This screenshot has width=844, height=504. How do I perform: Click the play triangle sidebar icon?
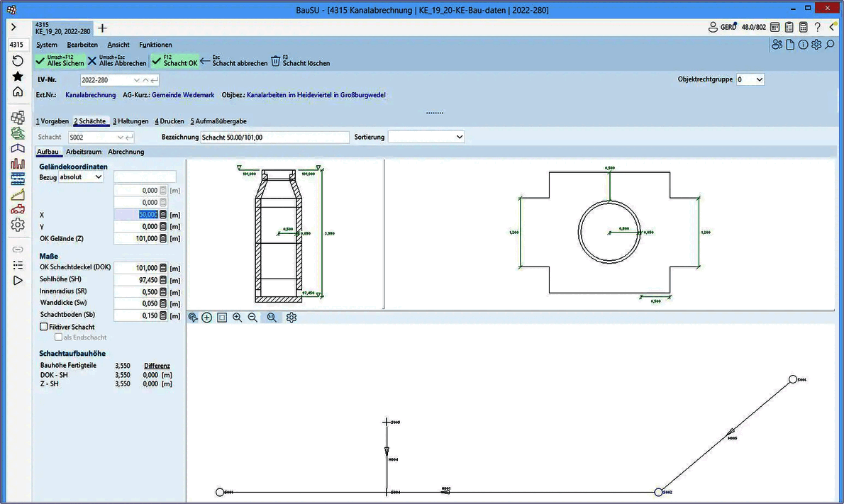point(18,280)
